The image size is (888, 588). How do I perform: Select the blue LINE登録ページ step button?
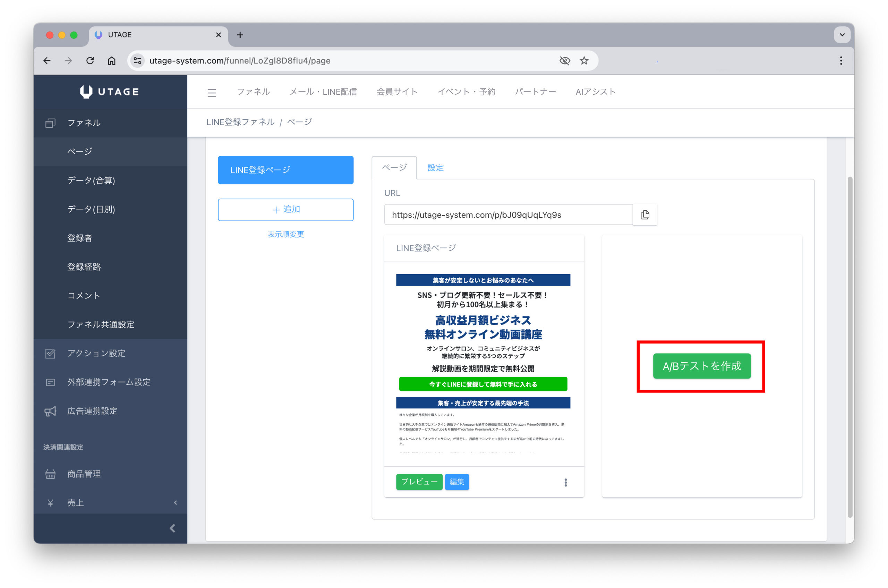(x=285, y=170)
